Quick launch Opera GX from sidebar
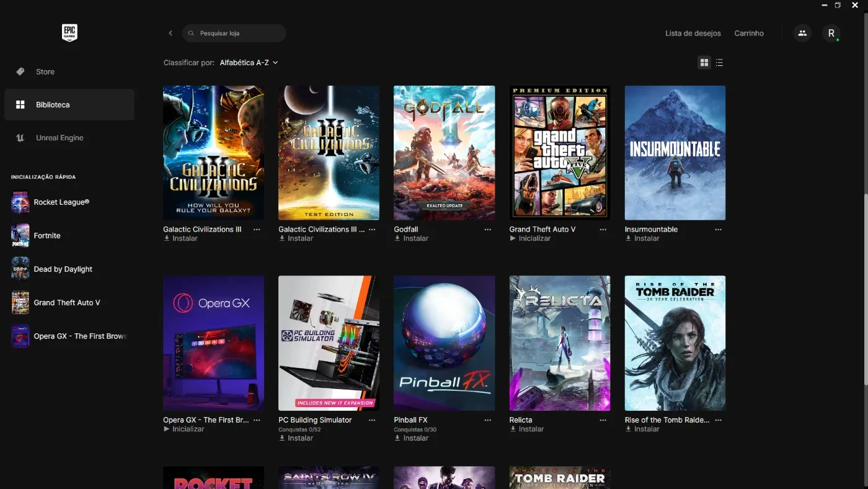 click(x=69, y=336)
